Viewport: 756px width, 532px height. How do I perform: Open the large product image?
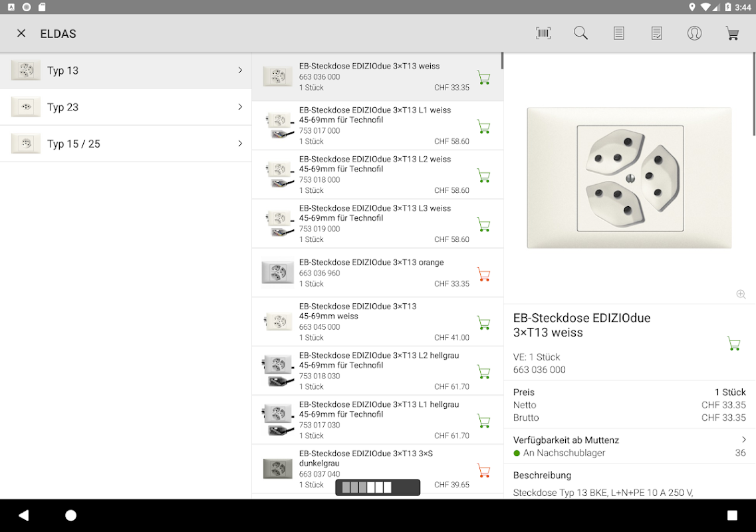point(629,178)
